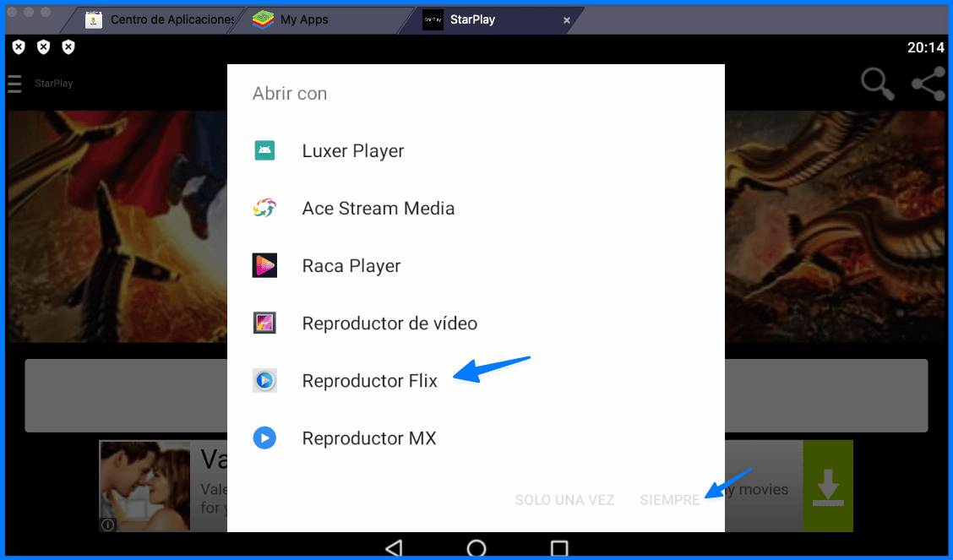
Task: Click the green download arrow icon
Action: [x=827, y=486]
